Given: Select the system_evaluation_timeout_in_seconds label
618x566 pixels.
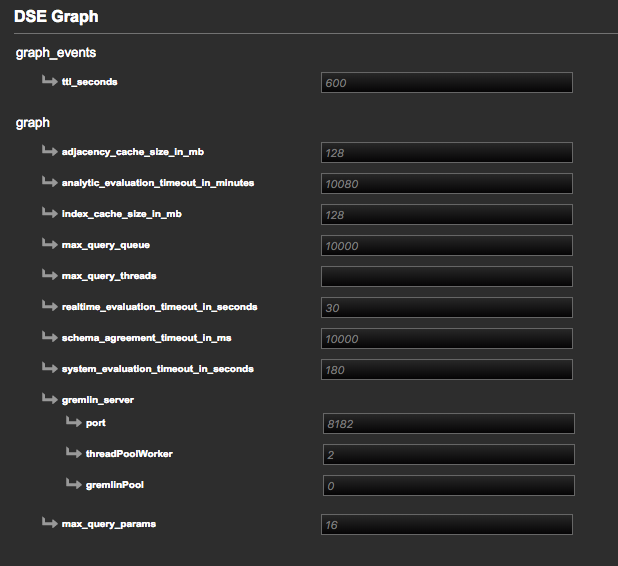Looking at the screenshot, I should [158, 369].
